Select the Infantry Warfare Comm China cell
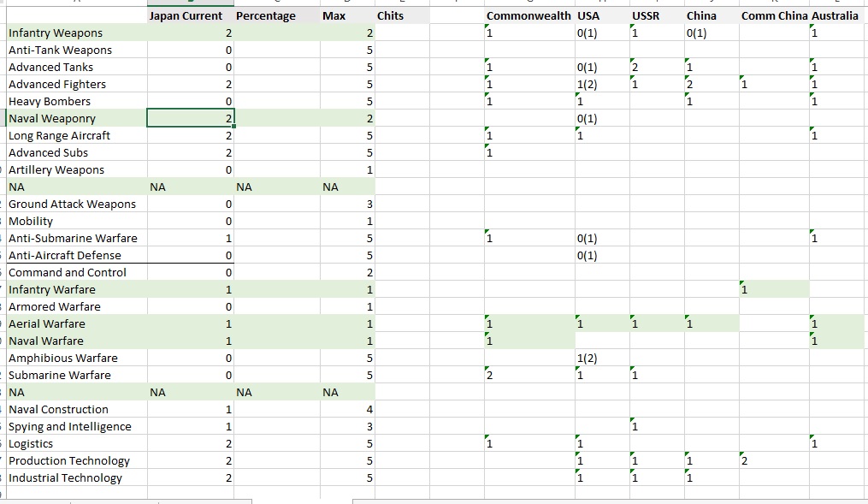The width and height of the screenshot is (868, 504). point(774,289)
